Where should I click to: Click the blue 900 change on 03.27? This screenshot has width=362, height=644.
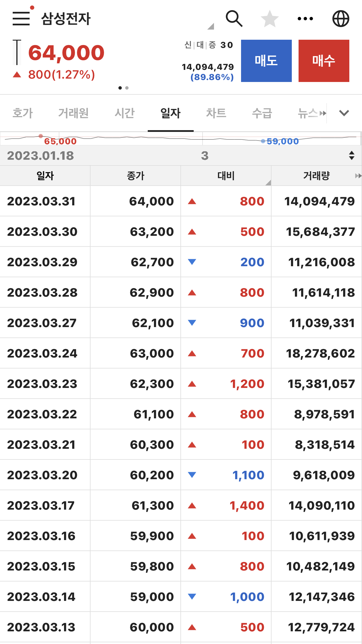(252, 323)
